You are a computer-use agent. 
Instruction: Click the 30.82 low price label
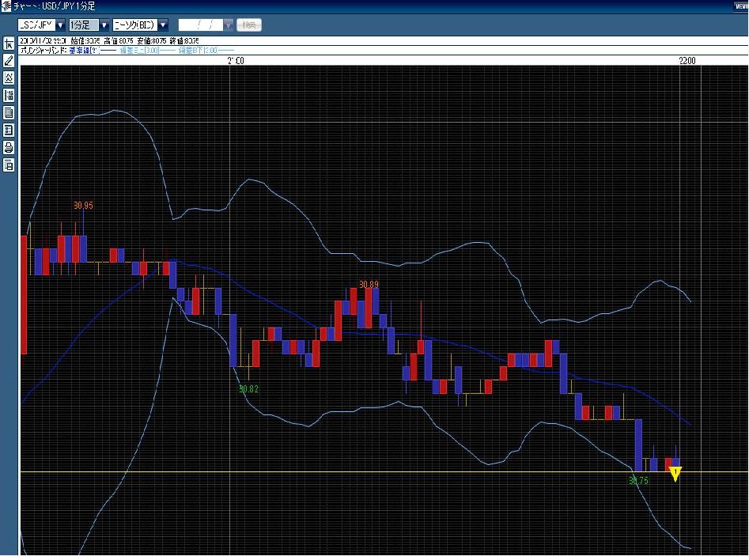point(248,389)
